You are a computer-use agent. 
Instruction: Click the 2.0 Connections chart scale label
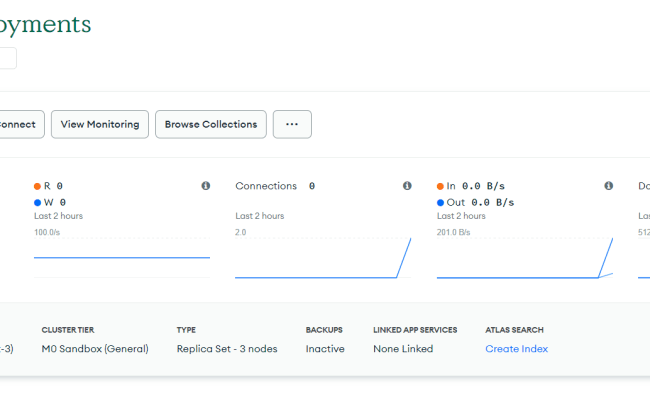[x=240, y=232]
